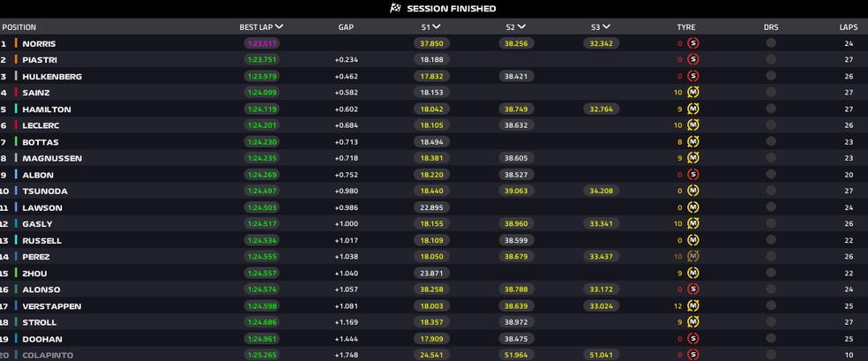The height and width of the screenshot is (361, 868).
Task: Select driver COLAPINTO in the standings
Action: (48, 355)
